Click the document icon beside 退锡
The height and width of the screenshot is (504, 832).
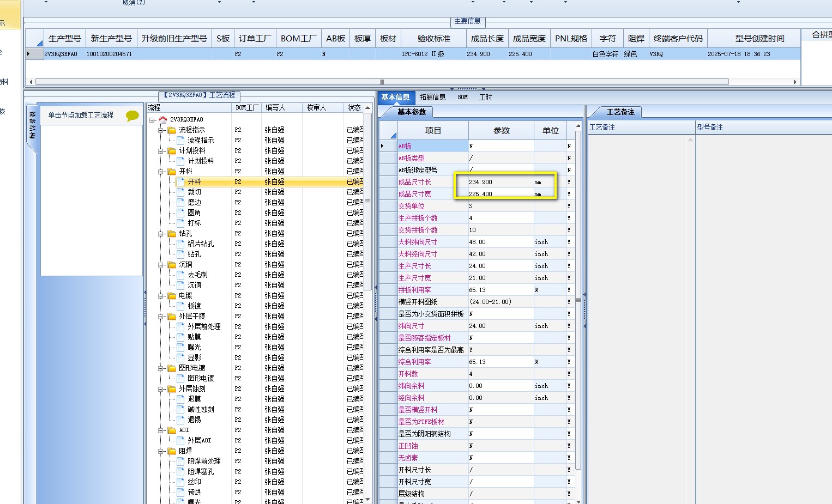180,420
